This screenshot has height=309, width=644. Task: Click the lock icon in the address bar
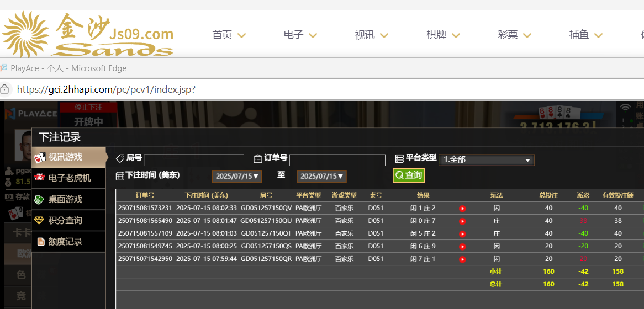(x=5, y=89)
